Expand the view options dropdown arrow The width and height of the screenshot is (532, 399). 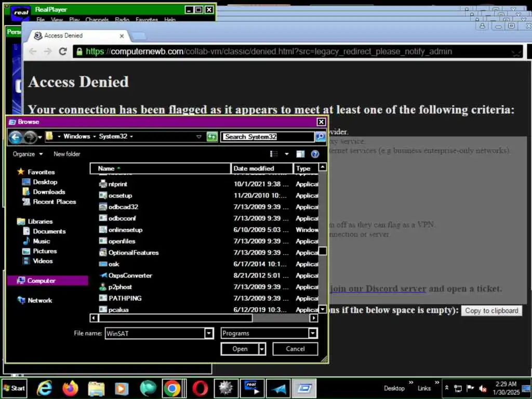coord(287,154)
